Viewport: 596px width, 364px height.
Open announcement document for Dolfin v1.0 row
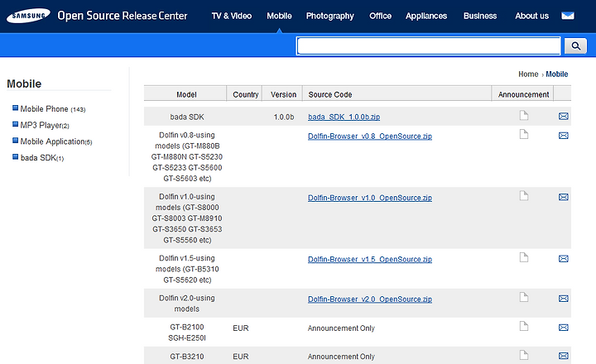point(524,196)
